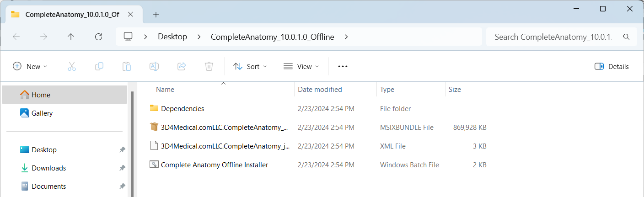644x197 pixels.
Task: Click the Desktop icon in sidebar
Action: (x=25, y=149)
